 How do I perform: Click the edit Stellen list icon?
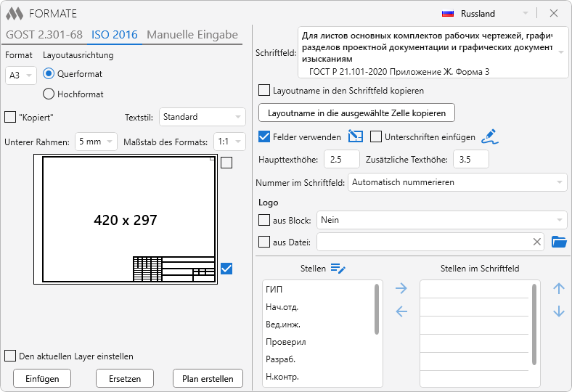[x=338, y=269]
